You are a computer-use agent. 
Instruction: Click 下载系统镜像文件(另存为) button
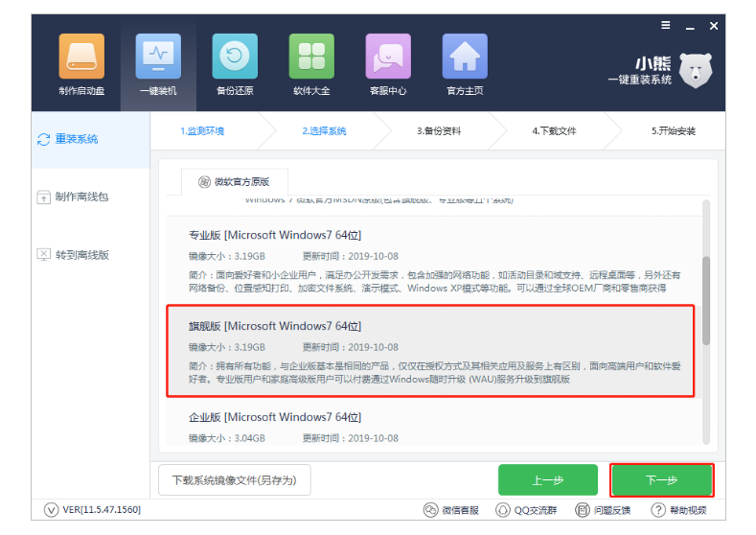pos(234,479)
